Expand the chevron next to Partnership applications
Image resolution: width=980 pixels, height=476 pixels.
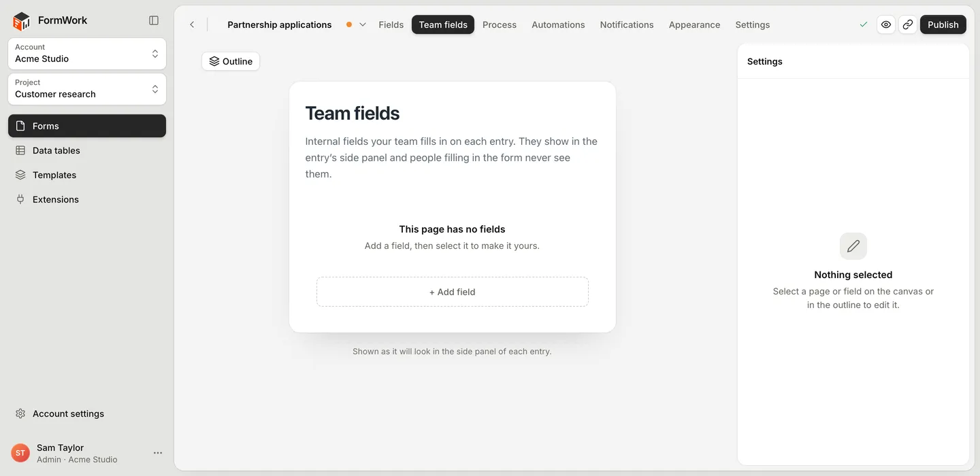(x=363, y=24)
